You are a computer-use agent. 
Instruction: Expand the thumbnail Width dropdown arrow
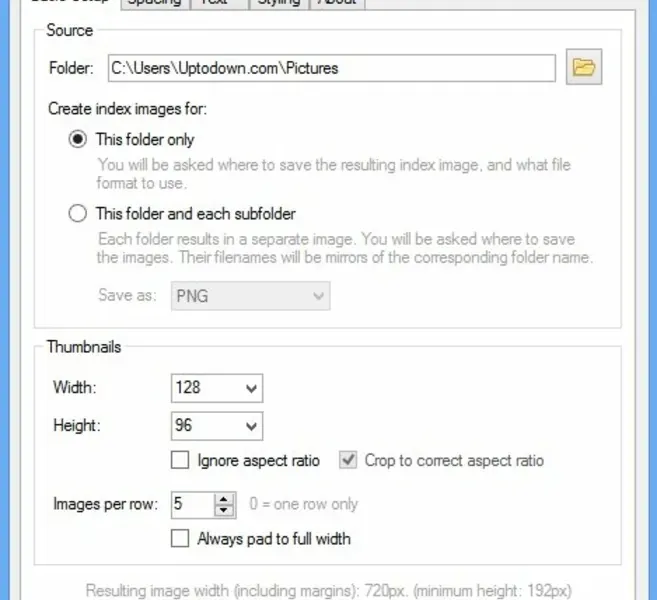[x=251, y=388]
